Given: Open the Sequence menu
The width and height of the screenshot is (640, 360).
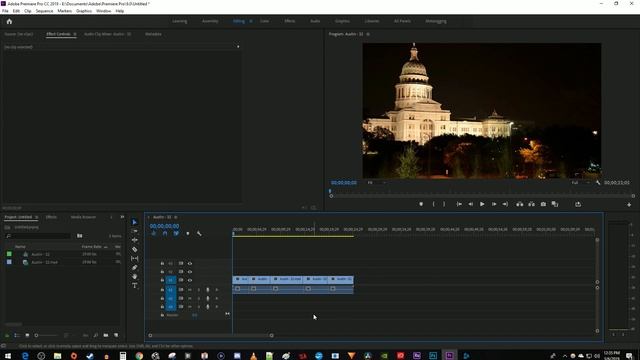Looking at the screenshot, I should [x=44, y=11].
